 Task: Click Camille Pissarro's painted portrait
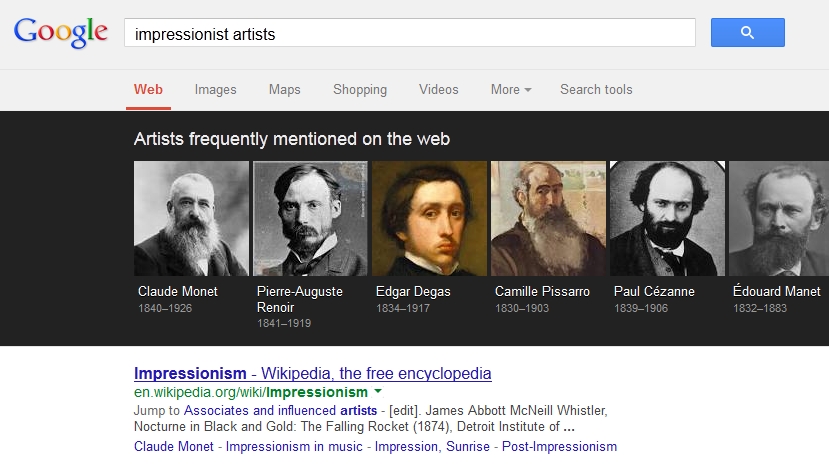click(x=548, y=218)
